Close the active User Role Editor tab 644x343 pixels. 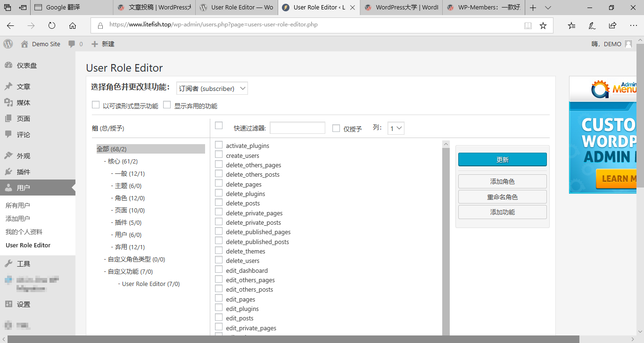point(352,8)
